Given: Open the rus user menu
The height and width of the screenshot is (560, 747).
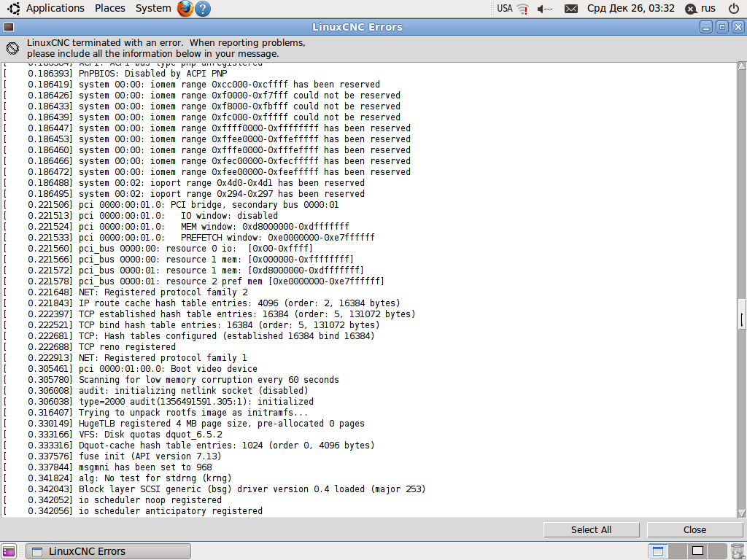Looking at the screenshot, I should click(x=700, y=9).
